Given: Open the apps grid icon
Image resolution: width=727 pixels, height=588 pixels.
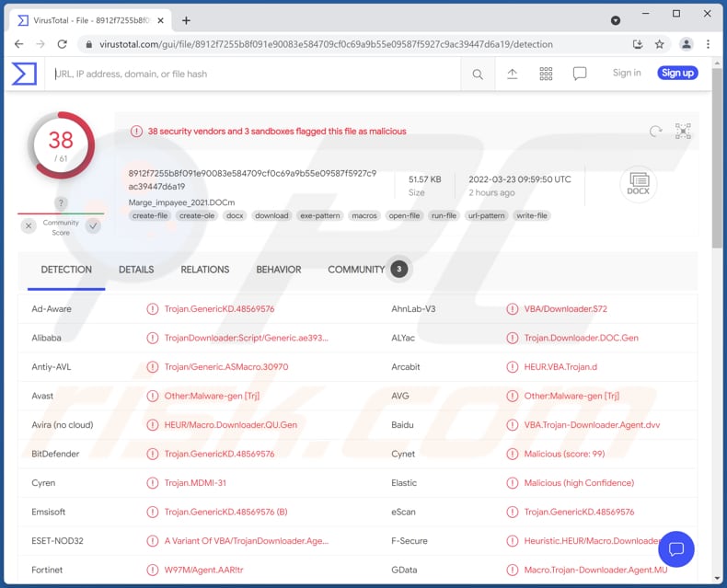Looking at the screenshot, I should click(x=546, y=74).
